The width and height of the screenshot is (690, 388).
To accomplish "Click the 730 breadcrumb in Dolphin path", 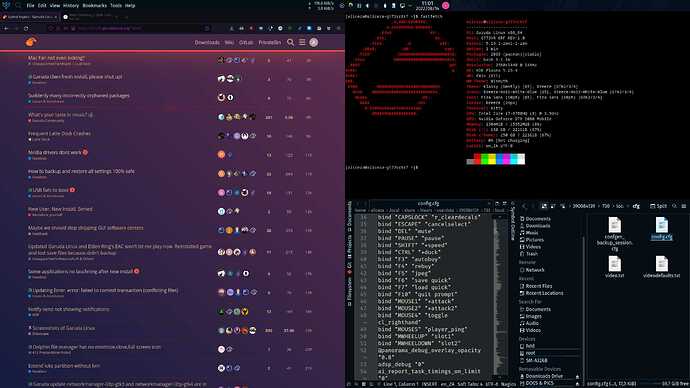I will point(606,206).
